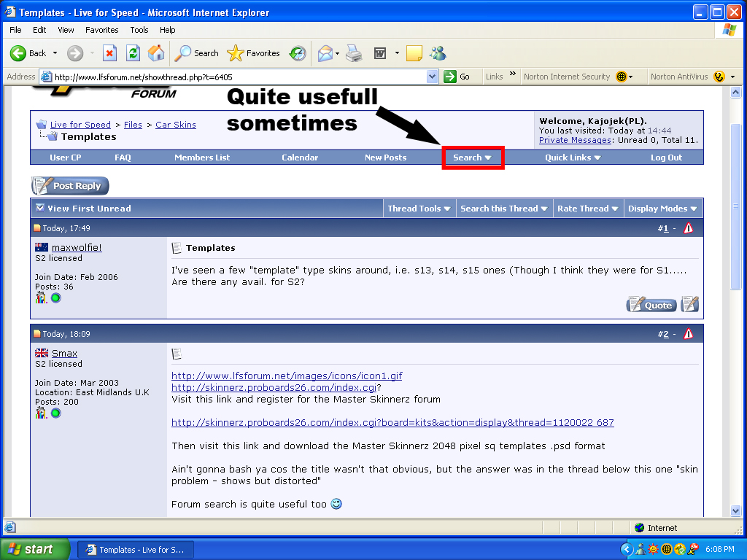Click the Edit with Word icon

(x=380, y=53)
